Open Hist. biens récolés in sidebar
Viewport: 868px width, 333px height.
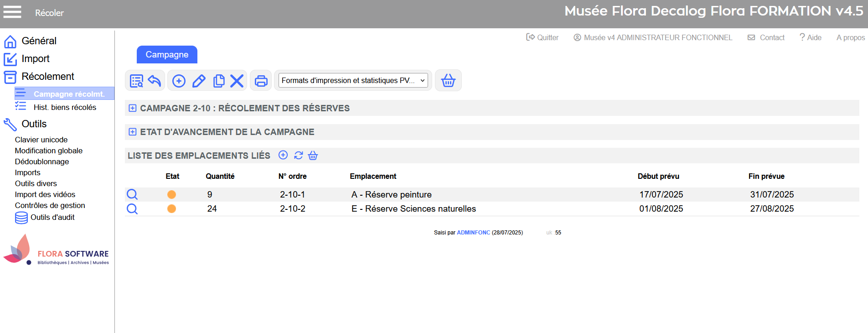65,107
